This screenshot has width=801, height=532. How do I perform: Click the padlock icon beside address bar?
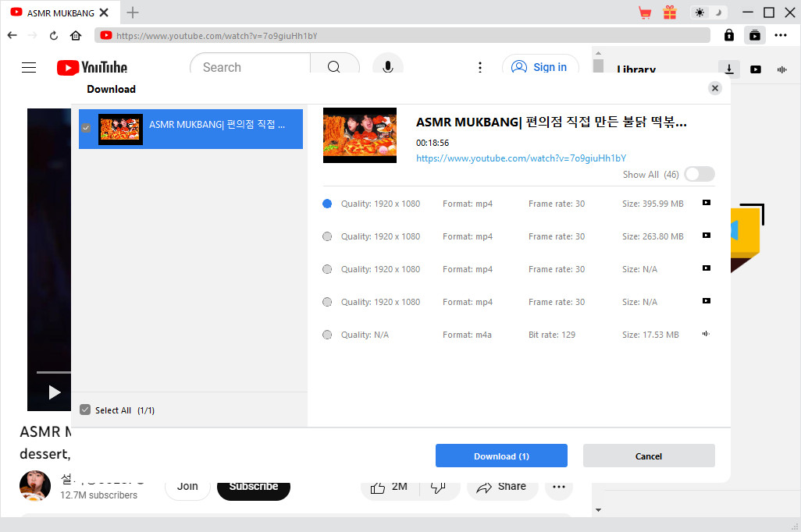click(x=728, y=35)
